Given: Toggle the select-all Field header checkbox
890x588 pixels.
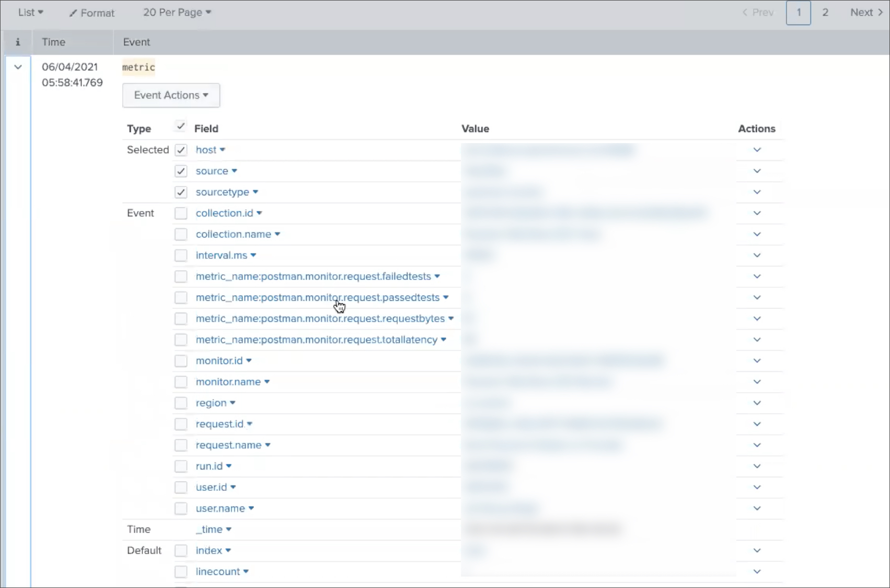Looking at the screenshot, I should [181, 126].
